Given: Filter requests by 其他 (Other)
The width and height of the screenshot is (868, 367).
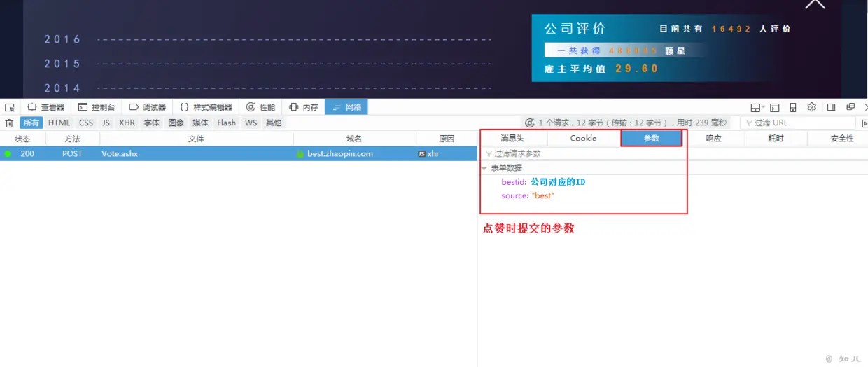Looking at the screenshot, I should pyautogui.click(x=274, y=123).
